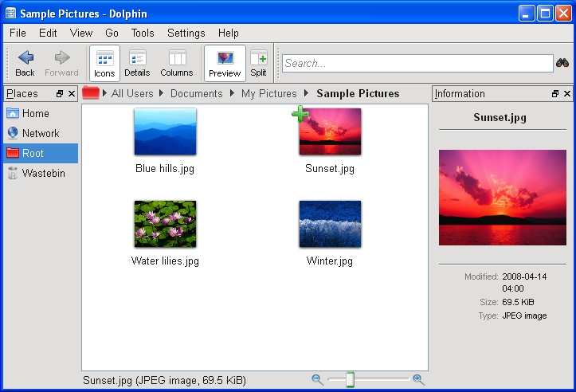Click the icon zoom slider handle
Viewport: 576px width, 392px height.
(350, 380)
